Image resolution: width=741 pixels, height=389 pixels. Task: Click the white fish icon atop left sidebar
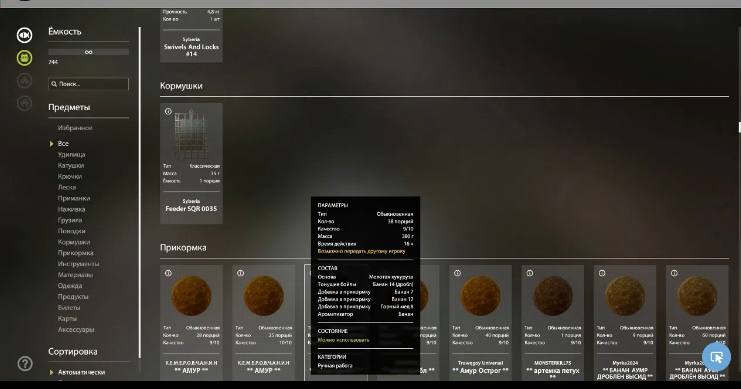point(25,35)
